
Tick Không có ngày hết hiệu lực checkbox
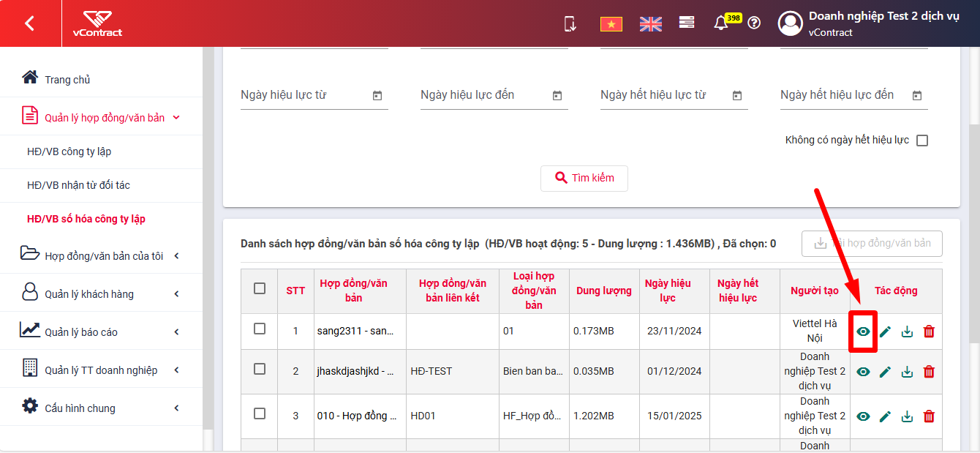pos(922,141)
